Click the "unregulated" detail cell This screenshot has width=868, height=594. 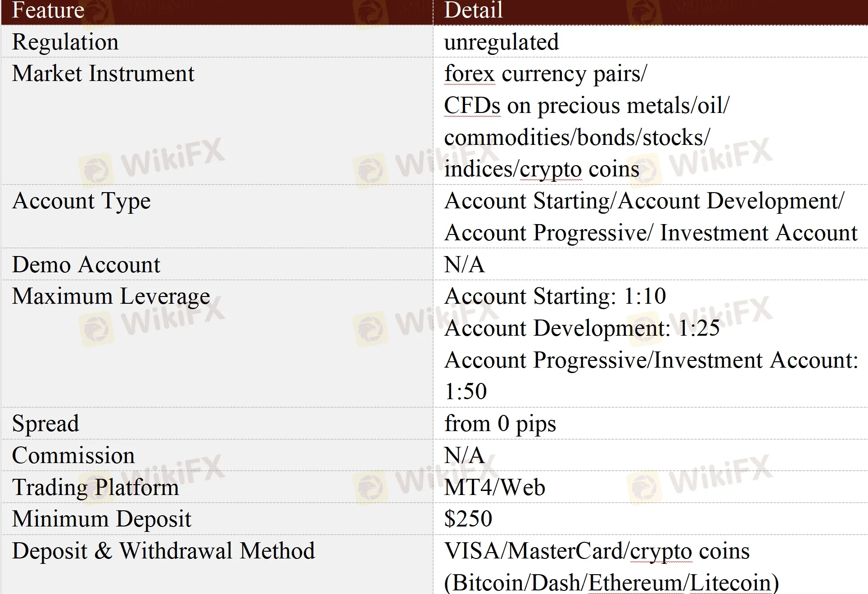click(x=501, y=42)
